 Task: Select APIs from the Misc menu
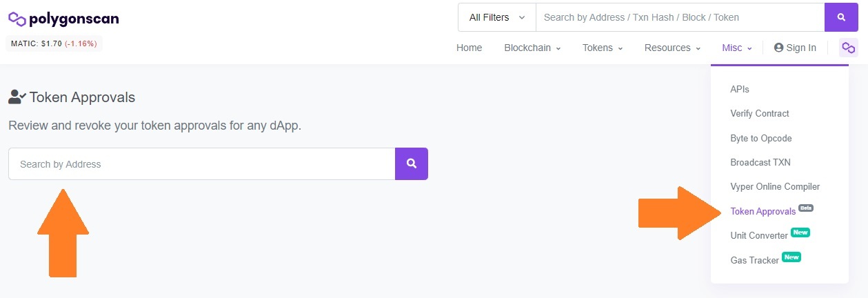click(740, 89)
